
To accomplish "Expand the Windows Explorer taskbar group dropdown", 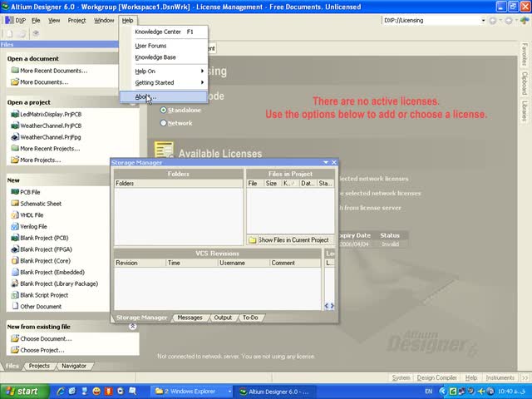I will click(x=229, y=392).
